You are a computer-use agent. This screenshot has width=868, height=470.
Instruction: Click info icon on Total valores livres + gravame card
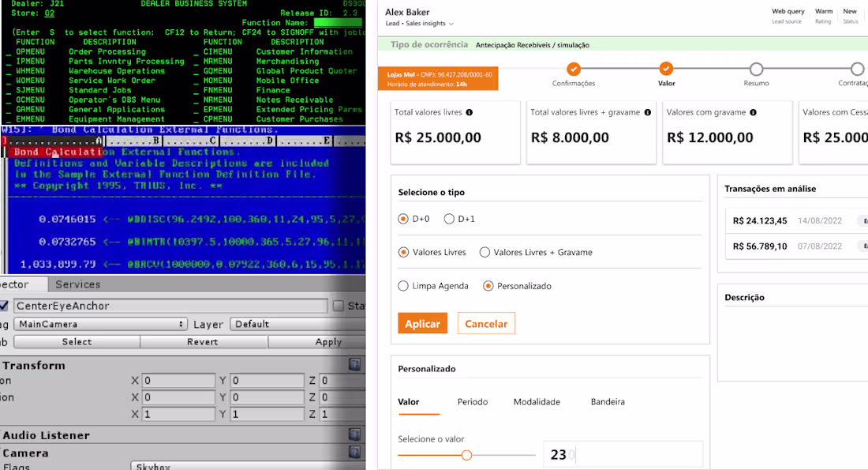[648, 112]
